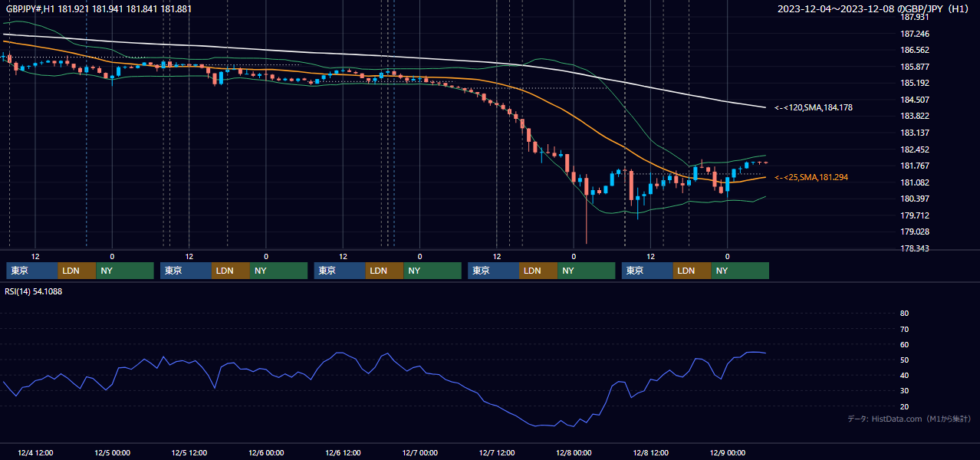Select the 12/6 12:00 date axis label
Image resolution: width=980 pixels, height=460 pixels.
tap(343, 453)
